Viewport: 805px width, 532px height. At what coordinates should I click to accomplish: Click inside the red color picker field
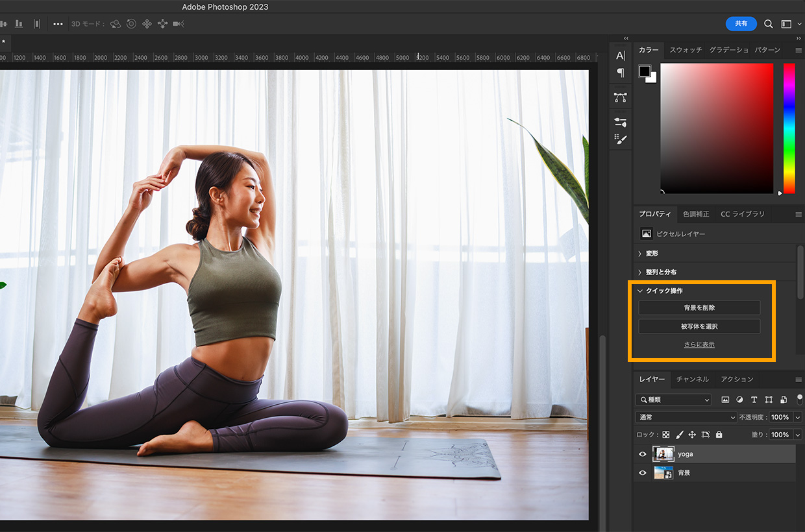point(717,128)
